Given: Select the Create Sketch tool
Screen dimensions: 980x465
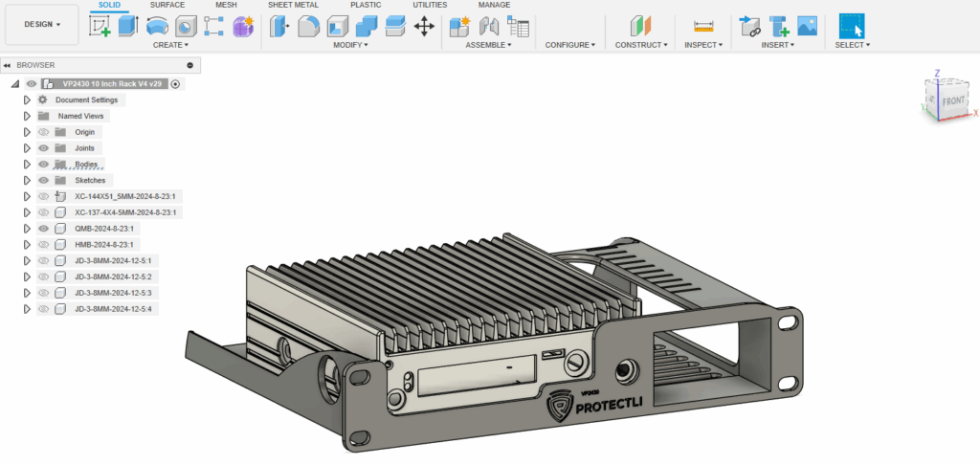Looking at the screenshot, I should pos(100,26).
